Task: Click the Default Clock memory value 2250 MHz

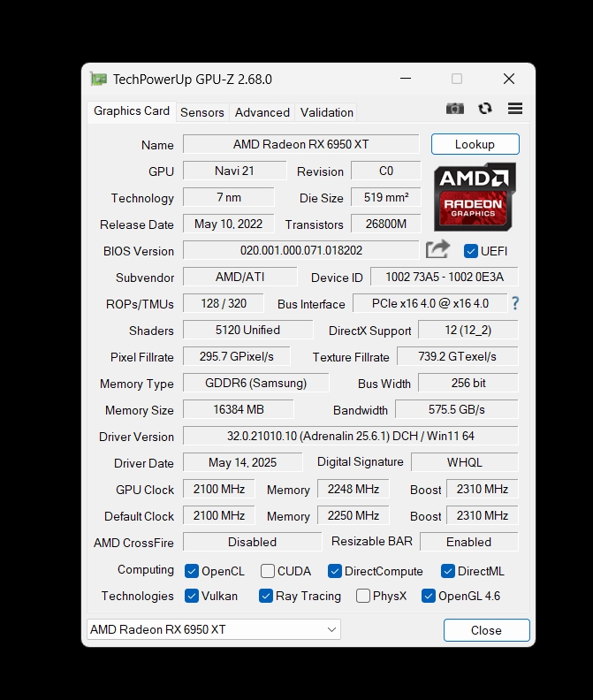Action: click(x=354, y=515)
